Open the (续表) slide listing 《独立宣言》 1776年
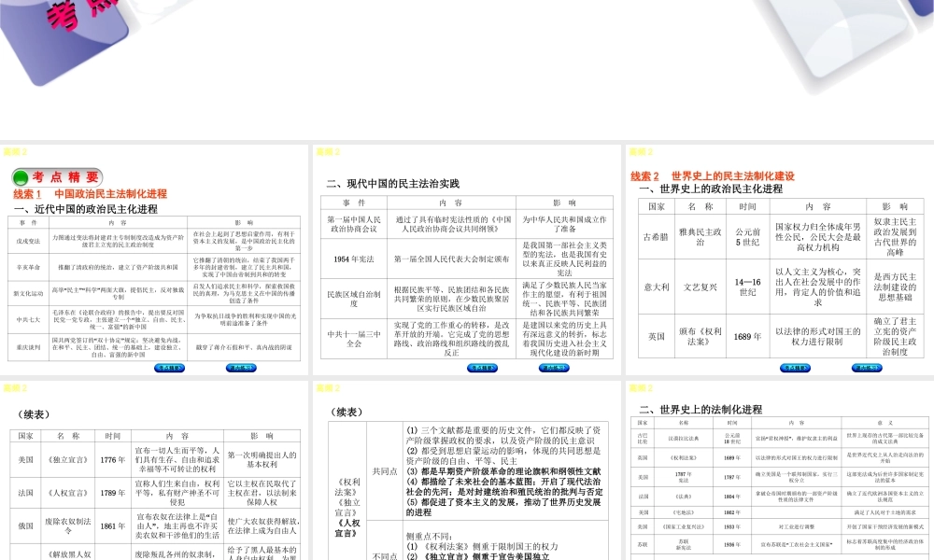The image size is (934, 560). tap(154, 471)
